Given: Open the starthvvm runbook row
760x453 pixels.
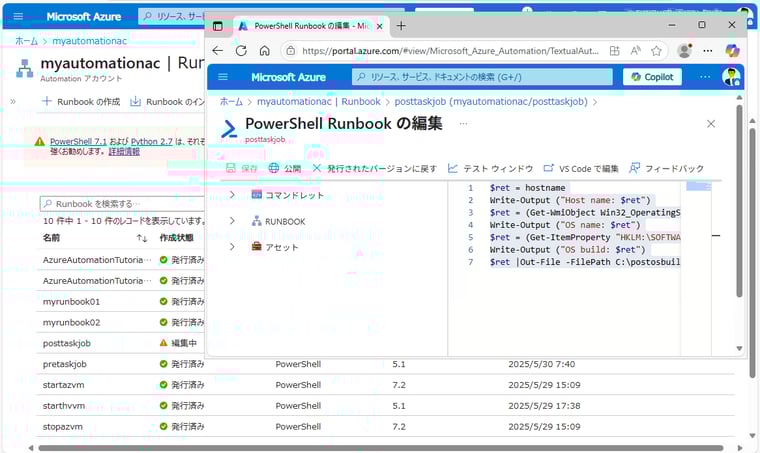Looking at the screenshot, I should click(x=63, y=406).
